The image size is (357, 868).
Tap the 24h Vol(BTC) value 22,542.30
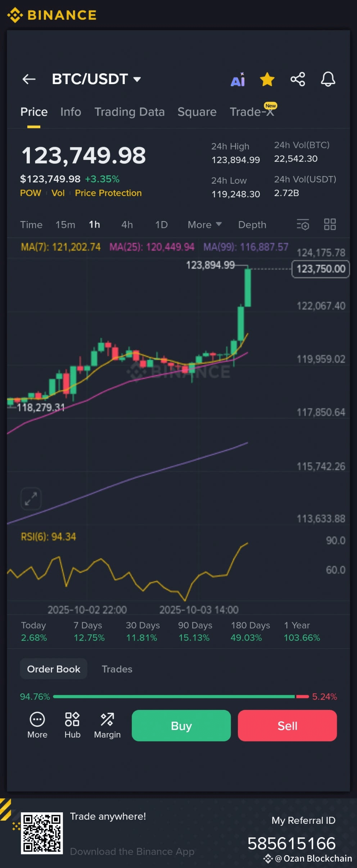296,159
